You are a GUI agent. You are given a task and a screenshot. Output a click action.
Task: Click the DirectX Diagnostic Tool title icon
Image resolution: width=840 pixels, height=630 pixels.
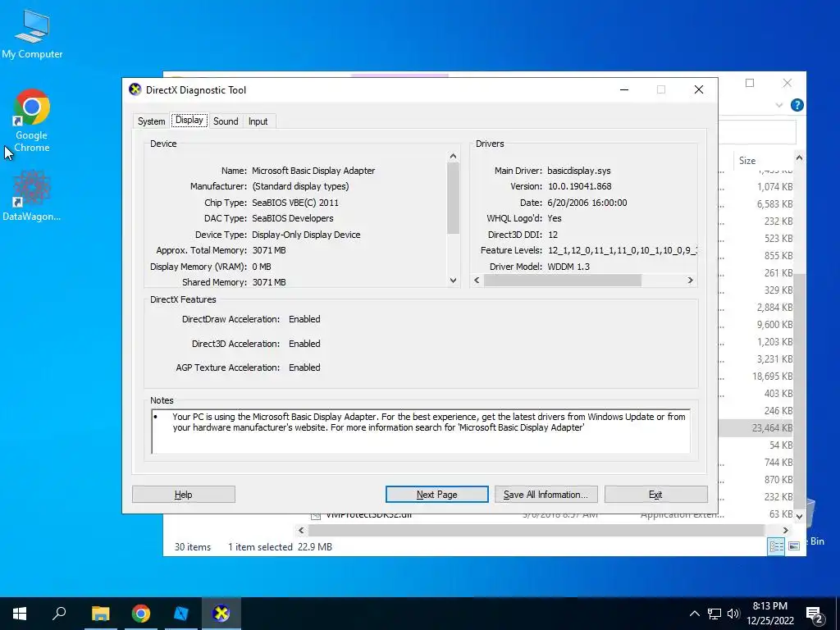(135, 89)
